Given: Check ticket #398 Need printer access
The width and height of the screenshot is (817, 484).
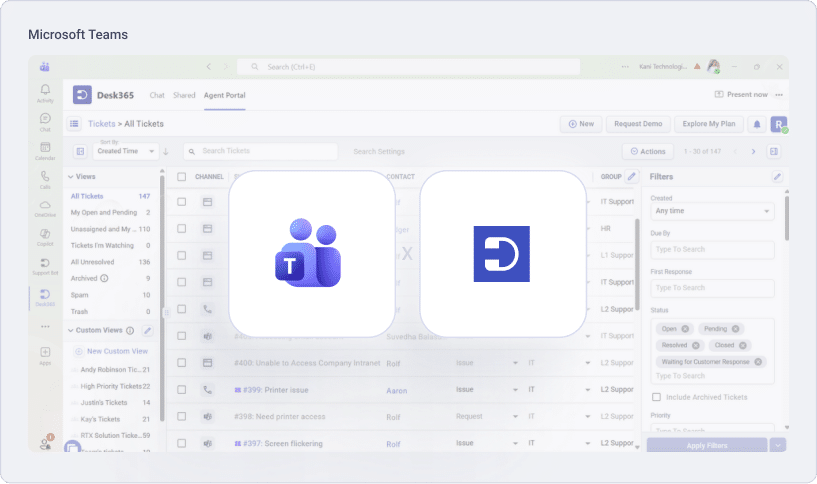Looking at the screenshot, I should (181, 416).
